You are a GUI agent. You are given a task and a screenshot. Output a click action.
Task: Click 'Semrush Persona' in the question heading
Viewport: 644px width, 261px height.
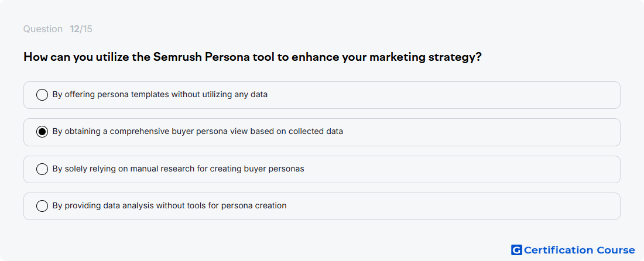(201, 57)
